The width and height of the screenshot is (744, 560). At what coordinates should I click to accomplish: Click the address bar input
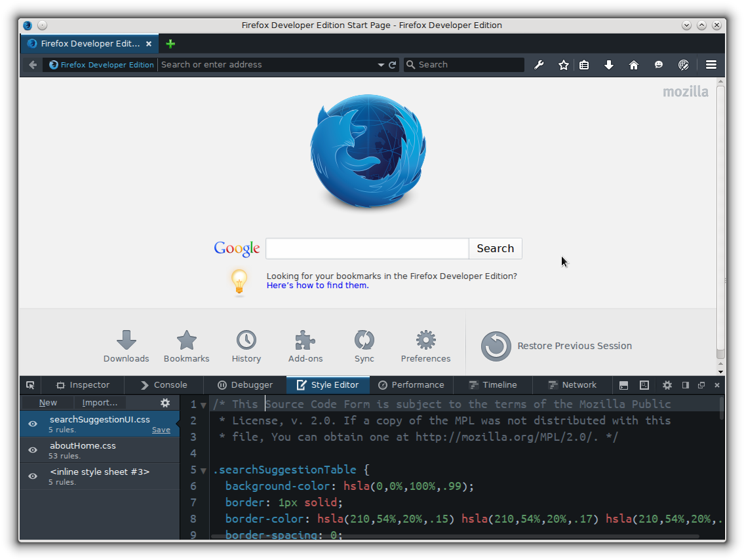[x=268, y=65]
